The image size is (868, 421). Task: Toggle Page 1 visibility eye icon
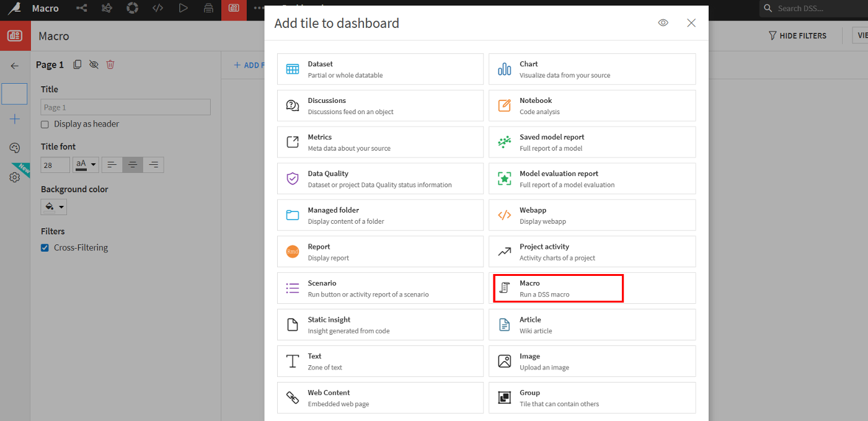pos(94,64)
